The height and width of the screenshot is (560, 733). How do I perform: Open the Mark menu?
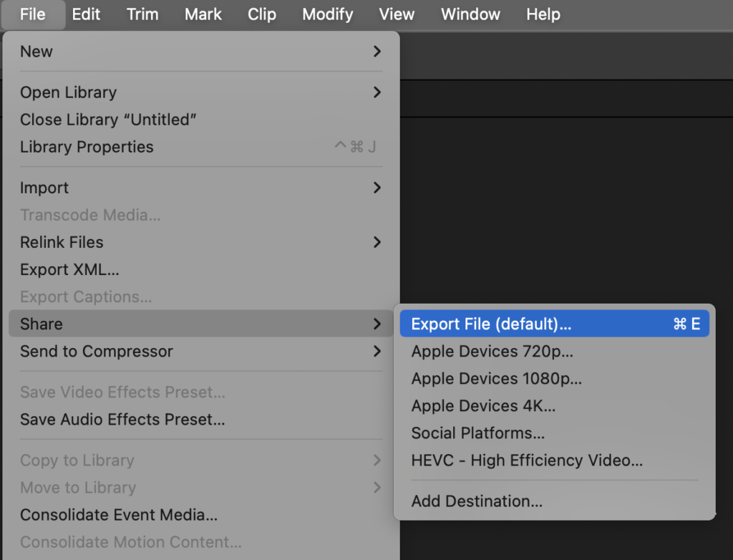(x=203, y=14)
